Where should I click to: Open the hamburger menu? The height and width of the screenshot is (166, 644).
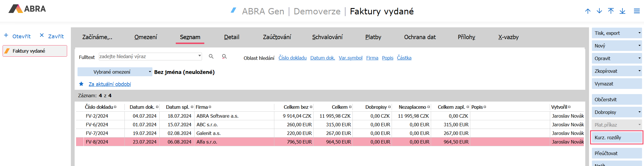coord(637,11)
